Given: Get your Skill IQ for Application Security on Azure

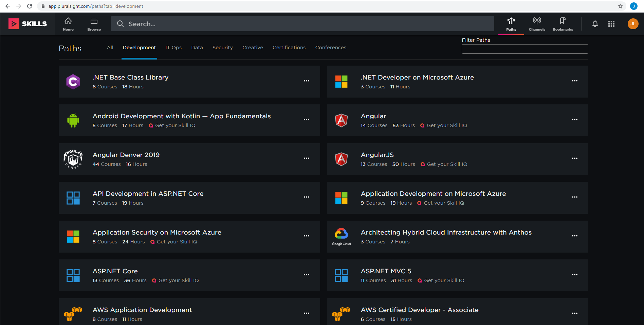Looking at the screenshot, I should coord(174,242).
